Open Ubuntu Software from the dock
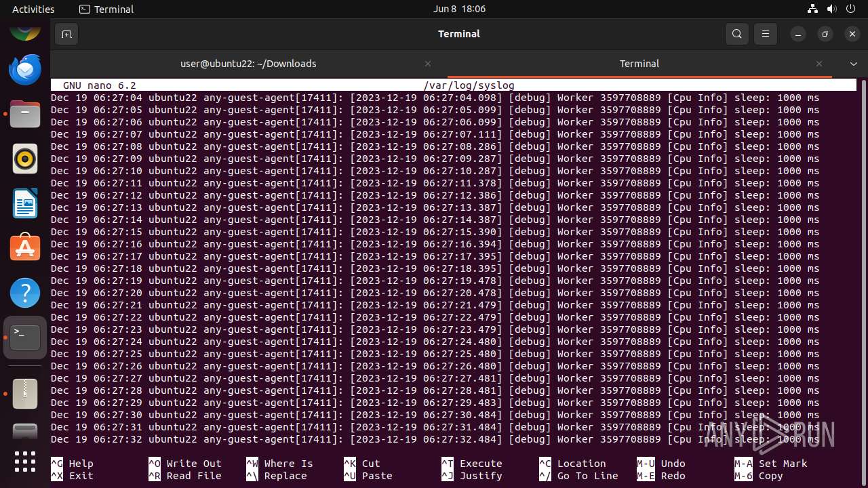Screen dimensions: 868x488 click(x=25, y=248)
